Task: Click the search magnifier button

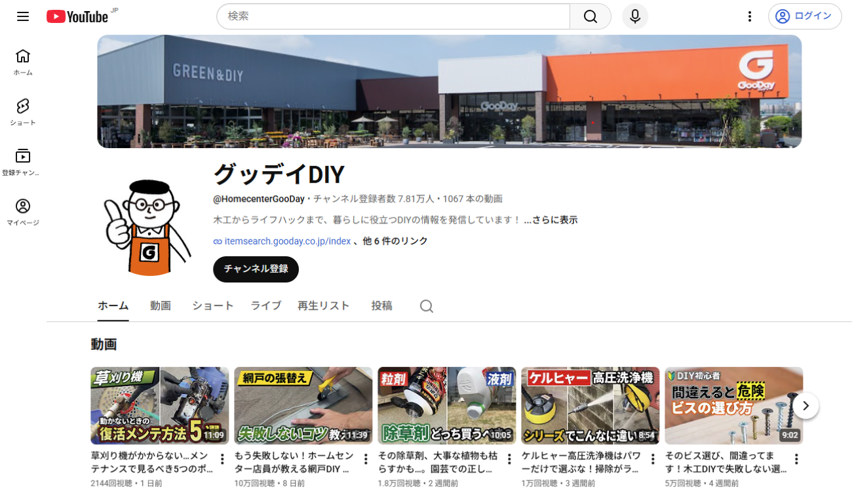Action: pos(591,16)
